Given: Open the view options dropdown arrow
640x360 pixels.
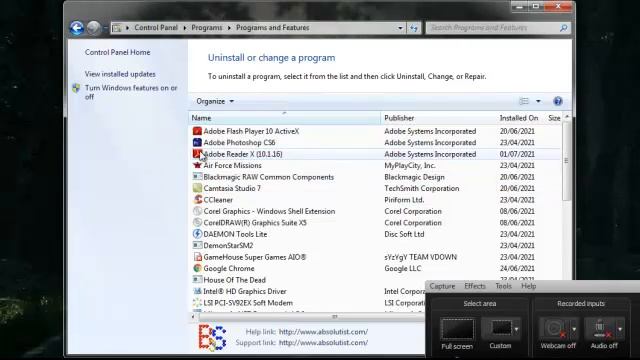Looking at the screenshot, I should click(538, 101).
